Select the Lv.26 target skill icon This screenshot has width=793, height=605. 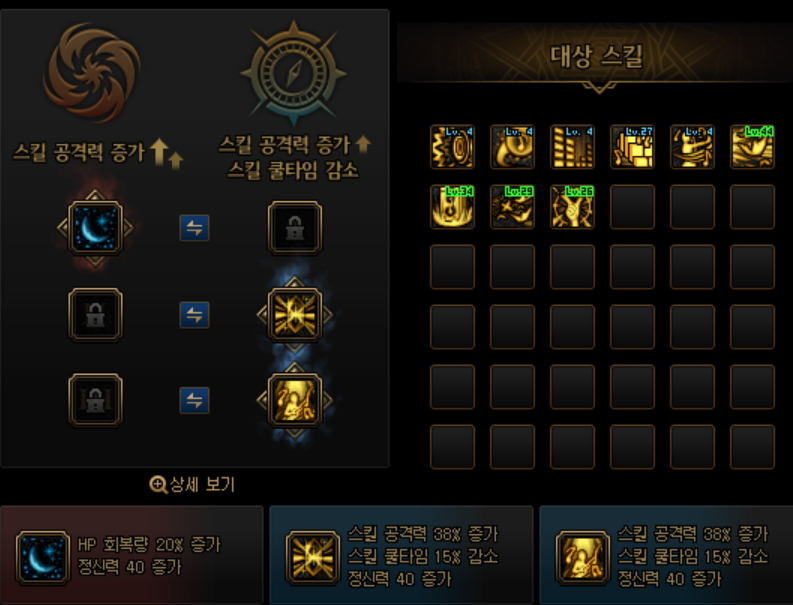572,207
